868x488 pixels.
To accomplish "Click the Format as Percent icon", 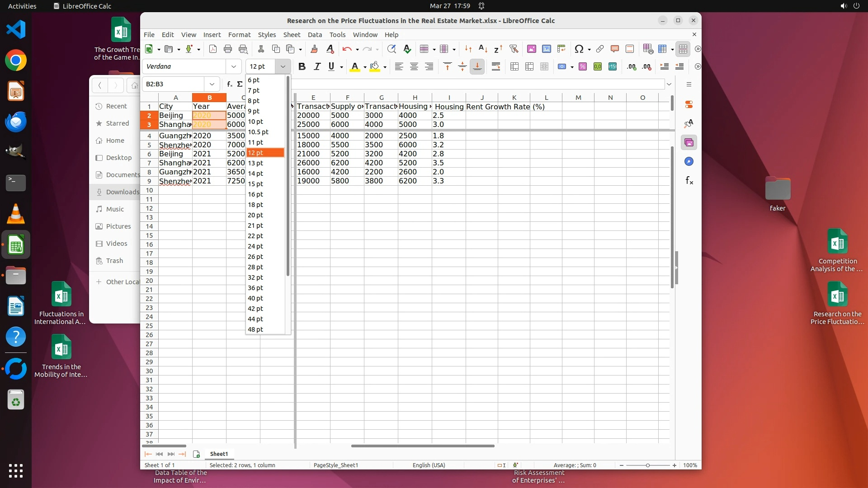I will pyautogui.click(x=583, y=66).
